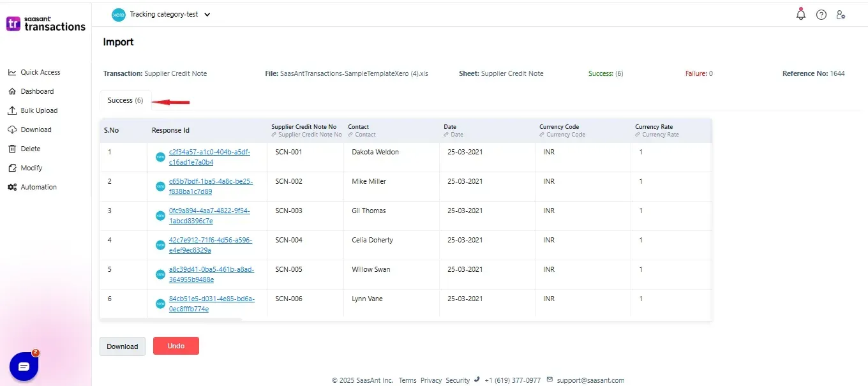Click the support@saasant.com email
This screenshot has width=868, height=386.
pos(590,380)
